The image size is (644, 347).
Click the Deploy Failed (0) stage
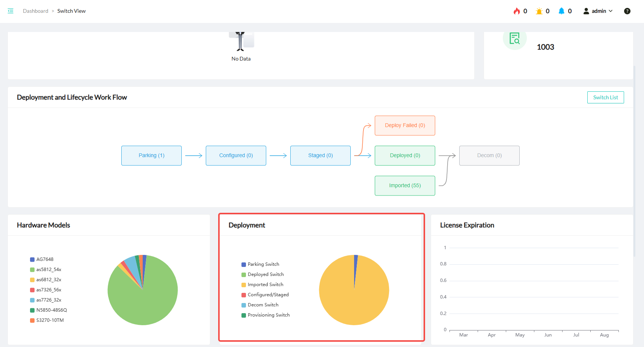(x=405, y=126)
